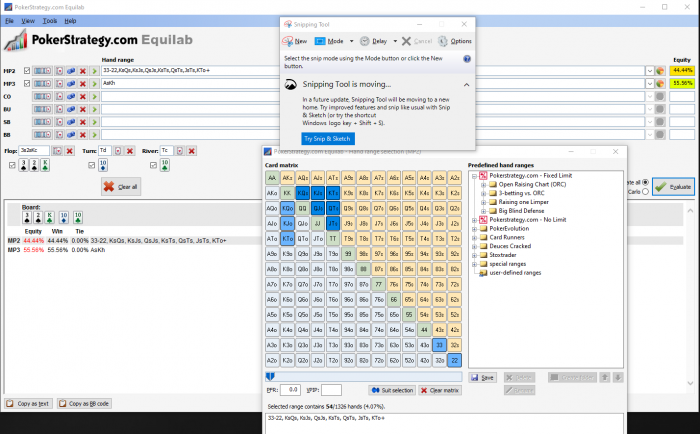Open Help menu in Equilab
700x434 pixels.
point(70,21)
